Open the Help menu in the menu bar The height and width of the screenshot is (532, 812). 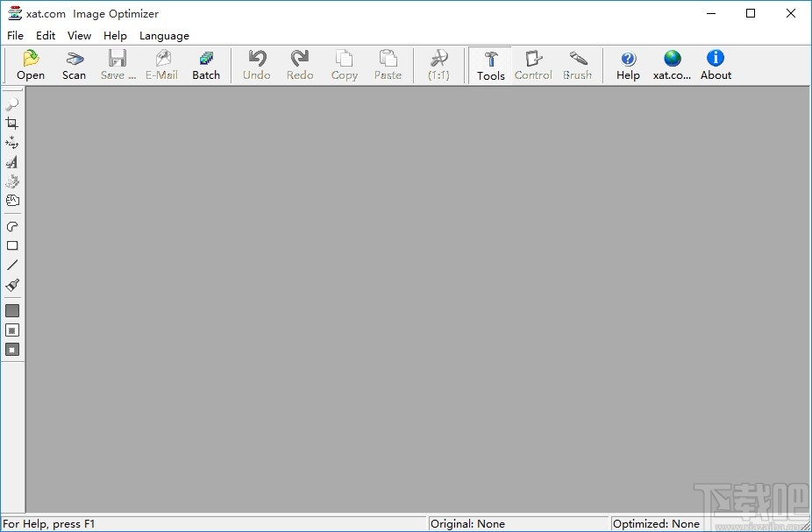pyautogui.click(x=115, y=36)
